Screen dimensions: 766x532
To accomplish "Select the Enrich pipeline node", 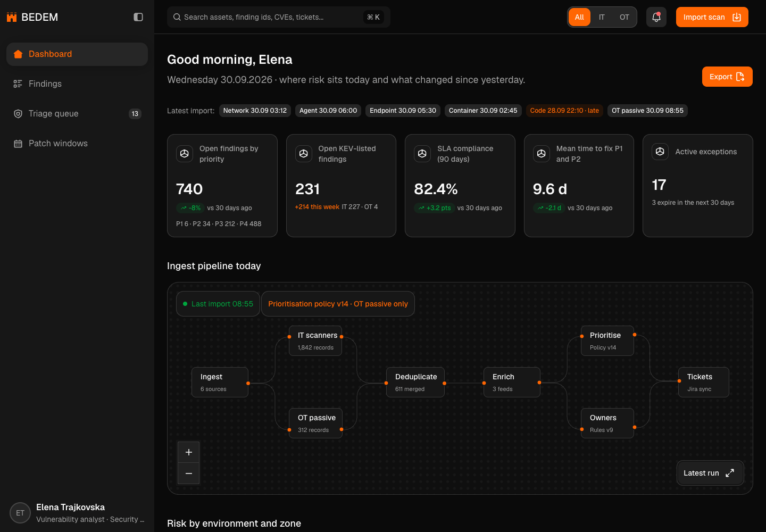I will [512, 382].
